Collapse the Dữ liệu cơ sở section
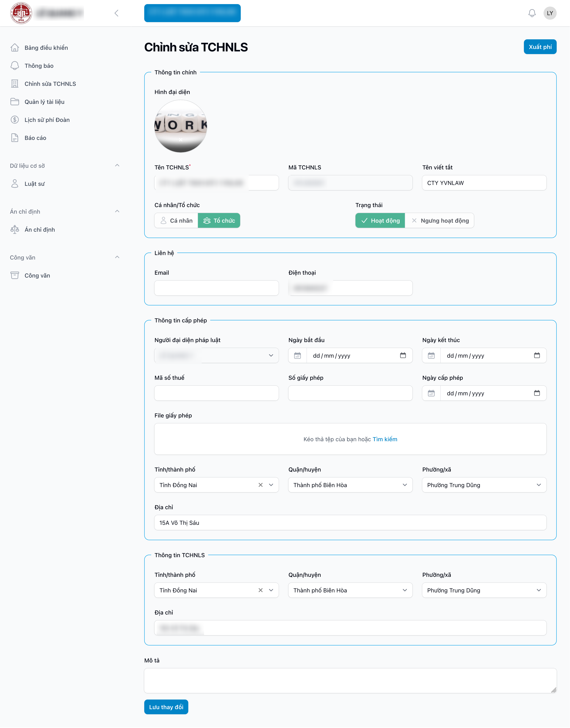 [117, 166]
